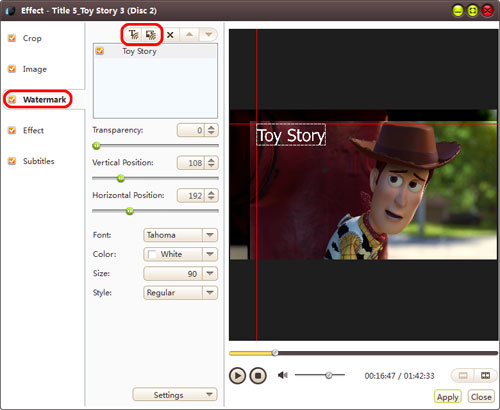This screenshot has width=500, height=410.
Task: Uncheck the Toy Story watermark entry
Action: [100, 51]
